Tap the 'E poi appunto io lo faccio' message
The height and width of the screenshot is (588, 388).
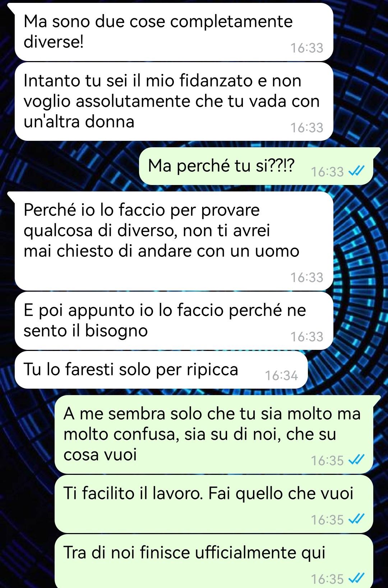coord(174,321)
